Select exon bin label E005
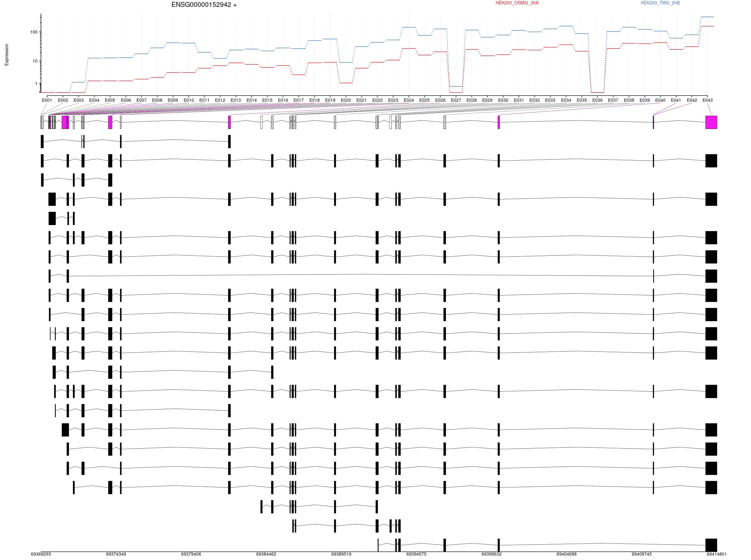The width and height of the screenshot is (751, 560). pyautogui.click(x=110, y=100)
